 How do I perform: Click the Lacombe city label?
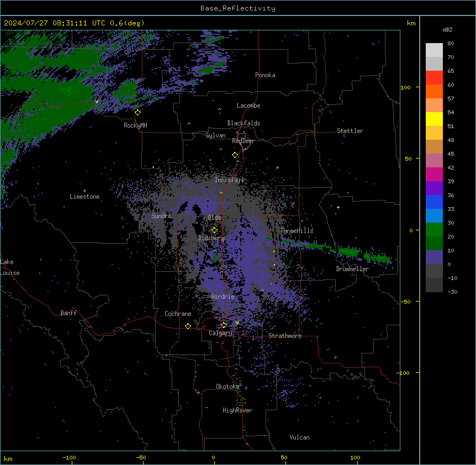(x=248, y=105)
